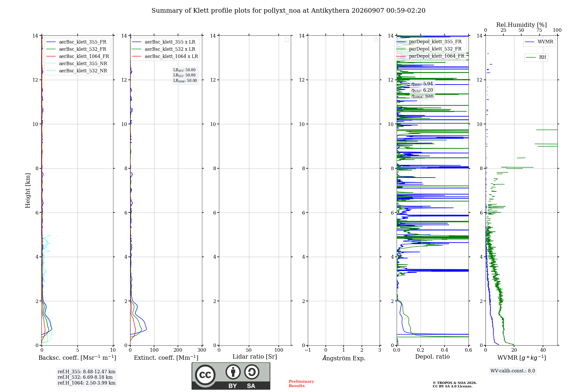Click the Extinct. coeff. x-axis label

tap(166, 358)
